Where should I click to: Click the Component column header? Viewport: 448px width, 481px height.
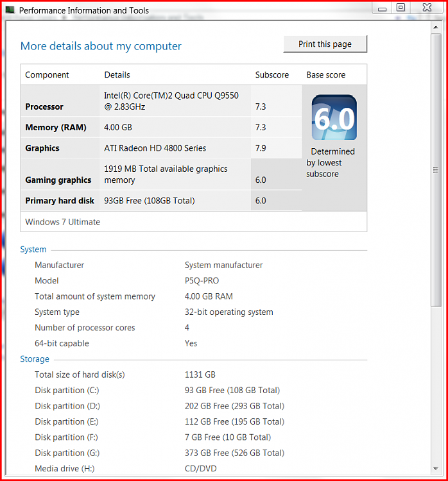47,75
